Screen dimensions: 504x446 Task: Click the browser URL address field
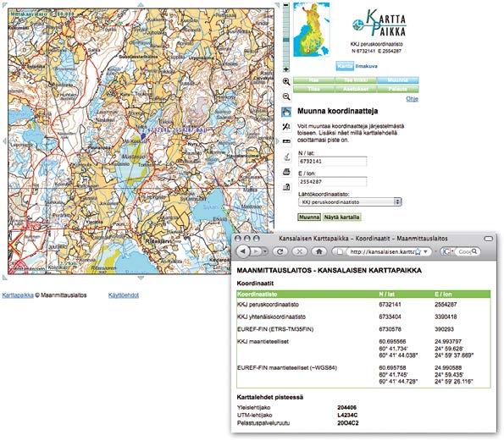point(382,251)
